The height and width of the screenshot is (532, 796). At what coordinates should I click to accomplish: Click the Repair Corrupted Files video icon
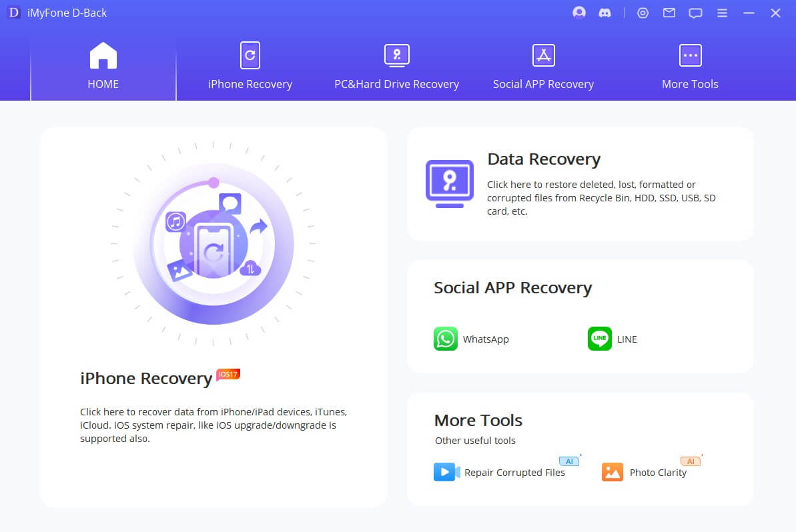(x=446, y=472)
